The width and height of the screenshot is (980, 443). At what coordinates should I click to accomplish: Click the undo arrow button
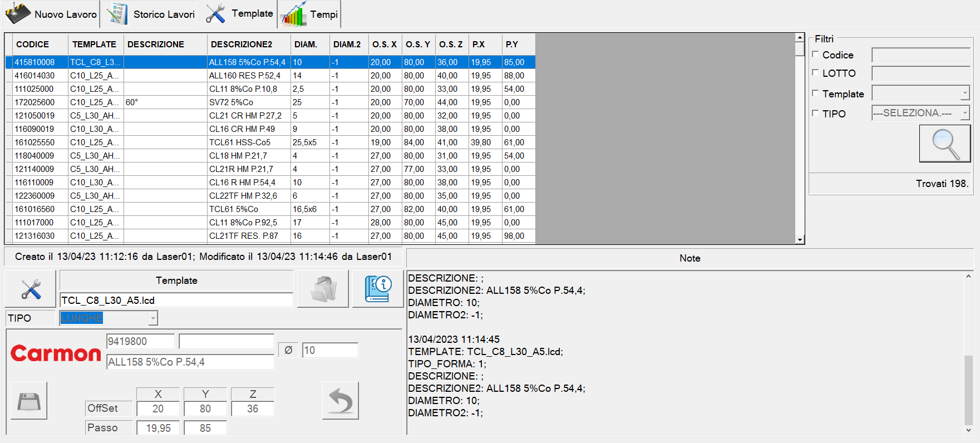tap(340, 401)
